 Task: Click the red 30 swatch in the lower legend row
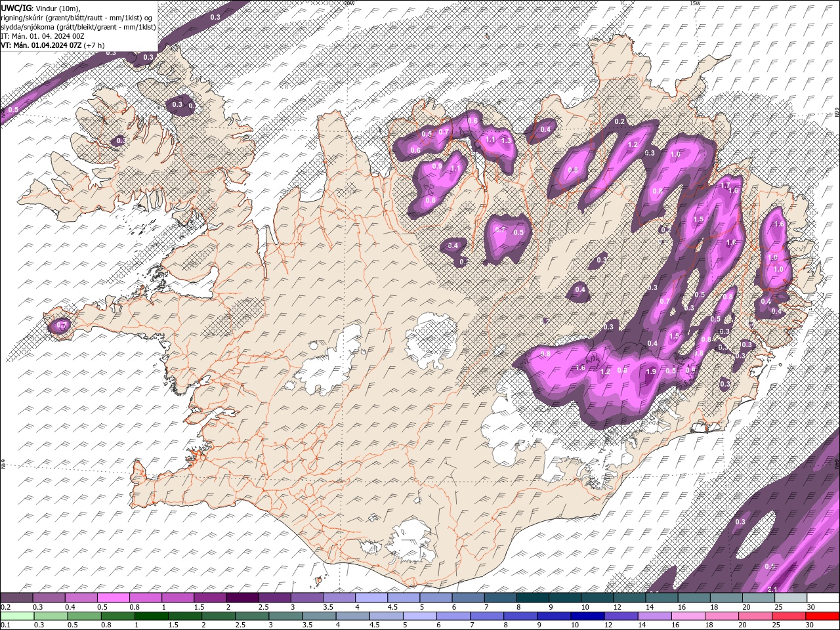[x=822, y=616]
